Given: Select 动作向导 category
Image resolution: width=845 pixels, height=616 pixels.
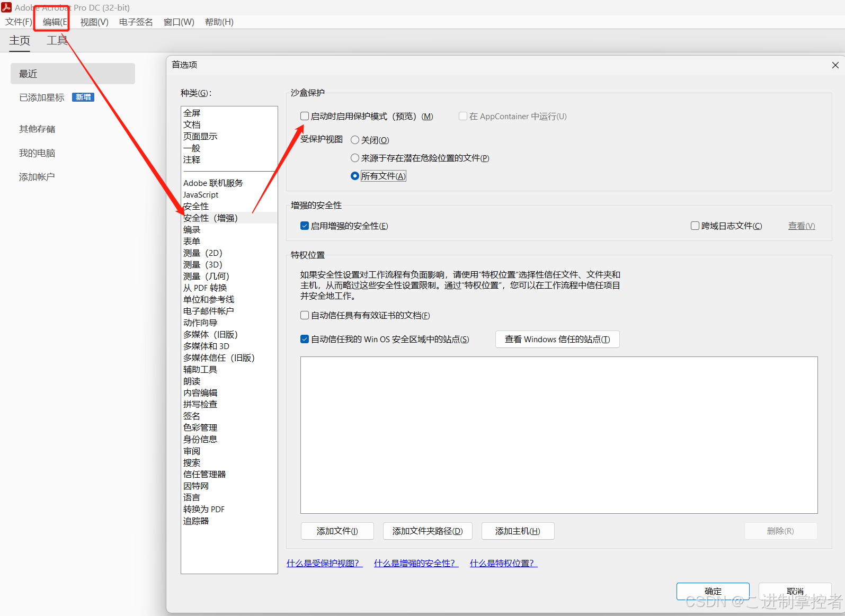Looking at the screenshot, I should click(x=229, y=323).
